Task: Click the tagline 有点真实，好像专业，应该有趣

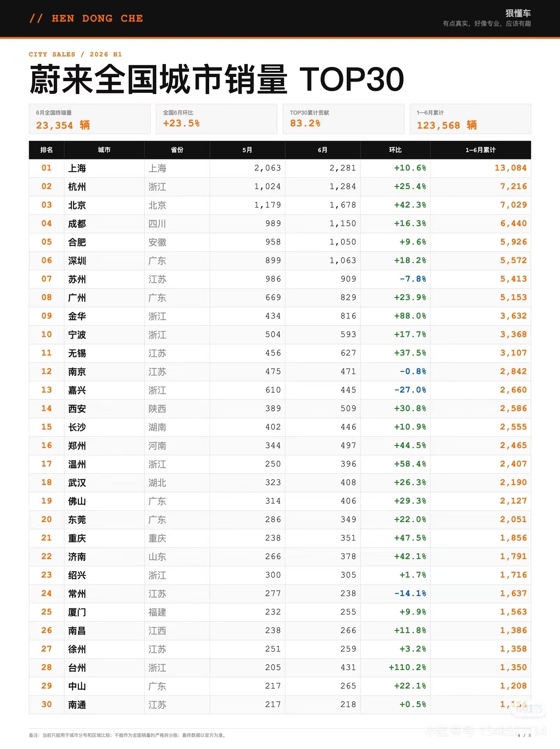Action: click(487, 24)
